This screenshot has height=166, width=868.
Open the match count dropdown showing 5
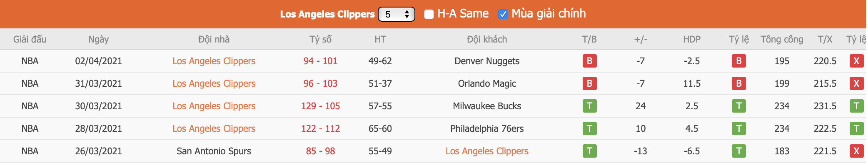coord(397,14)
